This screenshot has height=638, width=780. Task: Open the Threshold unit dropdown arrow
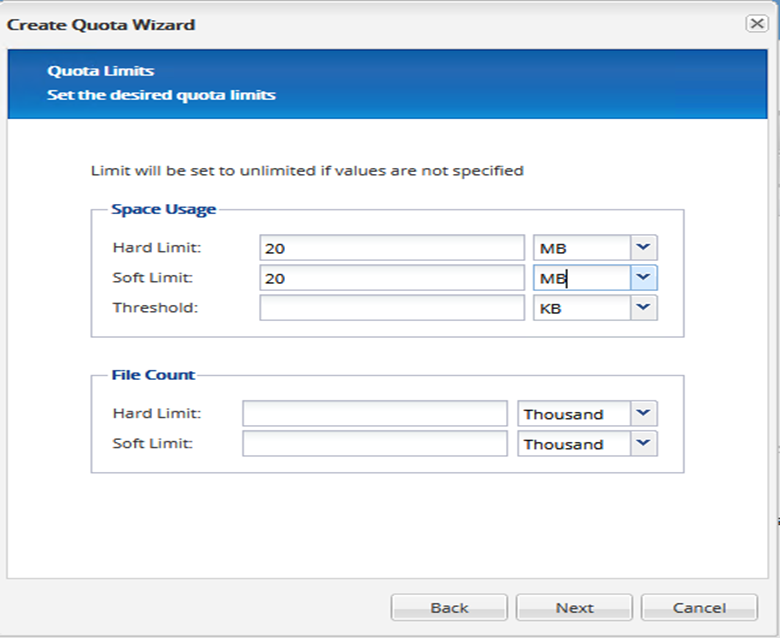pyautogui.click(x=643, y=308)
